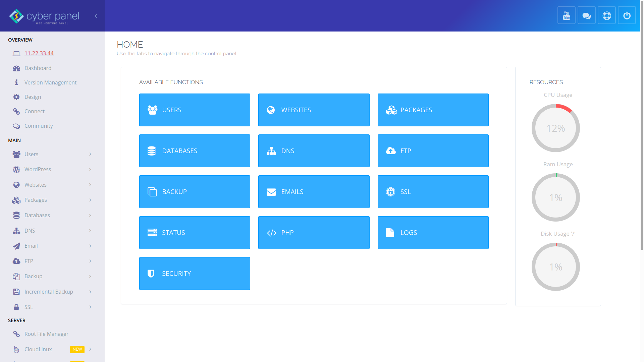Open CyberPanel's YouTube channel icon

coord(566,15)
